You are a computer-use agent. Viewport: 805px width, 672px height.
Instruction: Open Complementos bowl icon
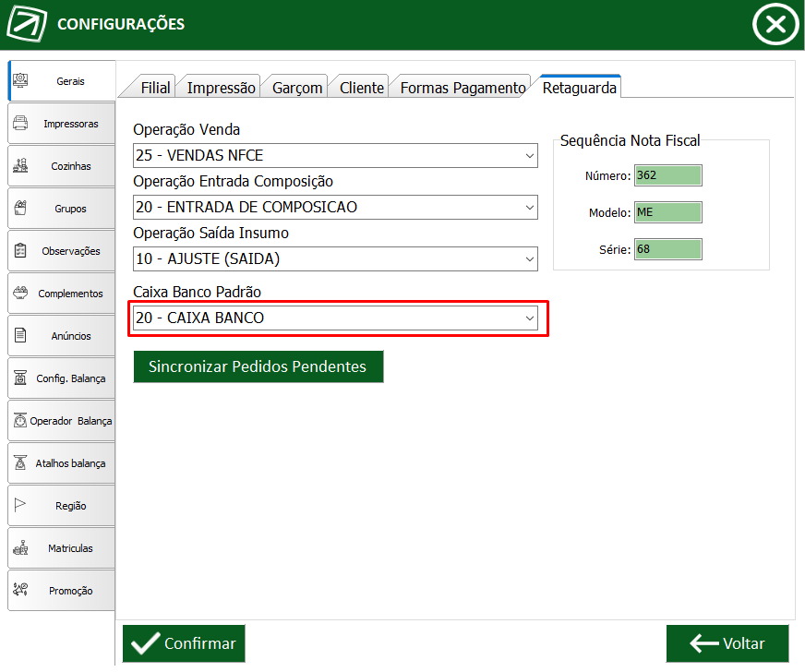[x=20, y=293]
